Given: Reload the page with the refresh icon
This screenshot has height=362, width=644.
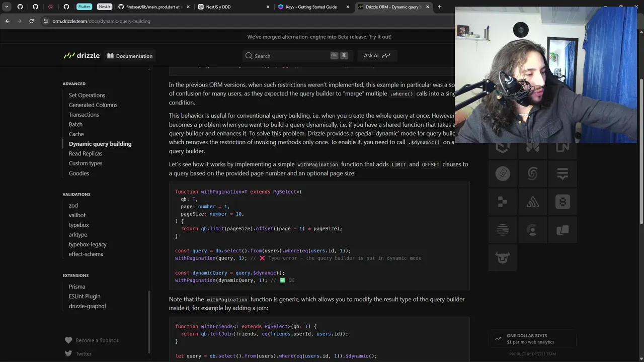Looking at the screenshot, I should (x=31, y=21).
